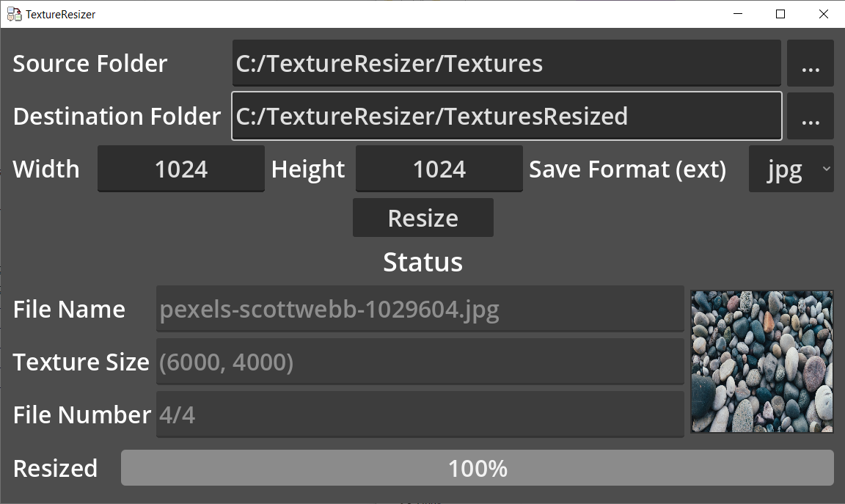The width and height of the screenshot is (845, 504).
Task: Click the 100% Resized progress bar
Action: coord(478,468)
